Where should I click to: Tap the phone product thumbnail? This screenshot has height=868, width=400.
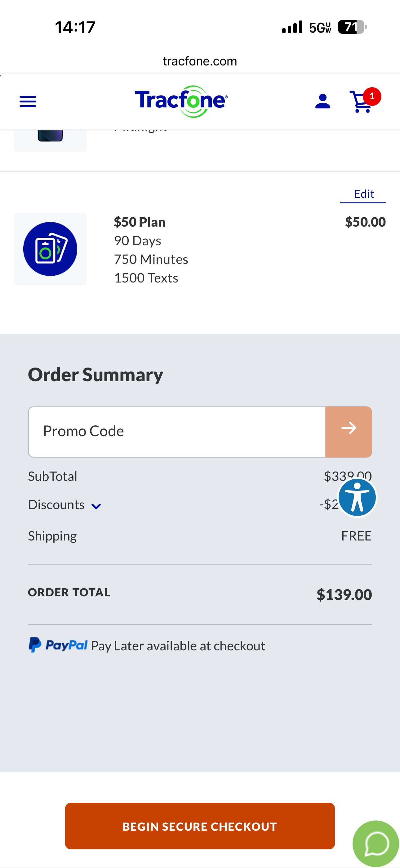[50, 138]
